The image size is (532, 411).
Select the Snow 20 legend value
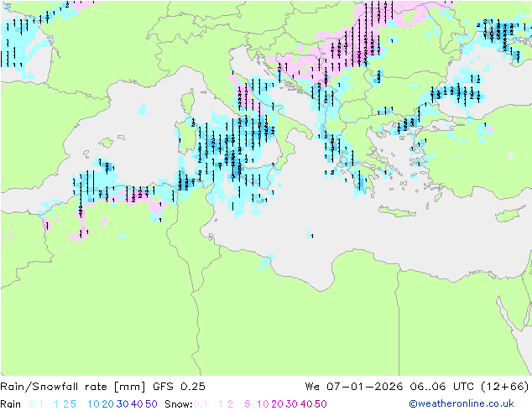click(x=278, y=404)
